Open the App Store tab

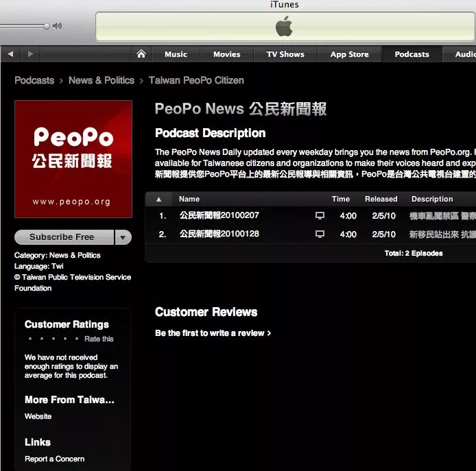[349, 54]
